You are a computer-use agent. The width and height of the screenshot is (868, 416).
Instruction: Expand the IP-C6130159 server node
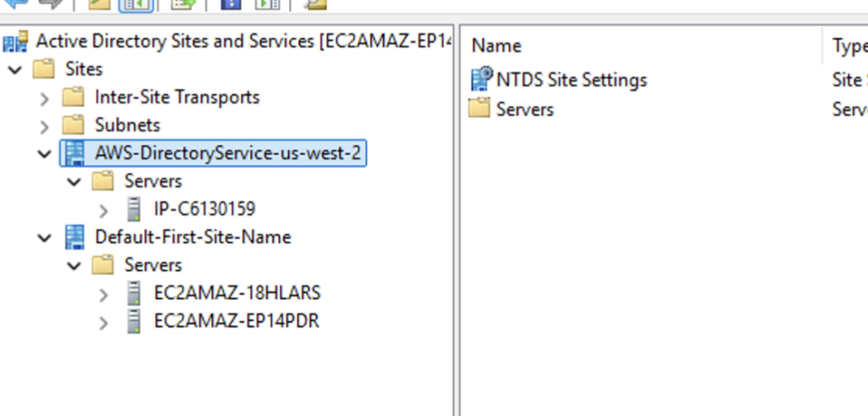tap(103, 210)
